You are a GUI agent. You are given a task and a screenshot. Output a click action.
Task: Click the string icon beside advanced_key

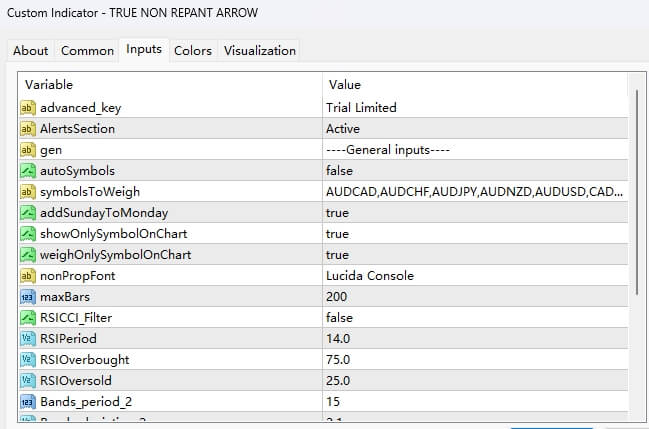point(27,108)
